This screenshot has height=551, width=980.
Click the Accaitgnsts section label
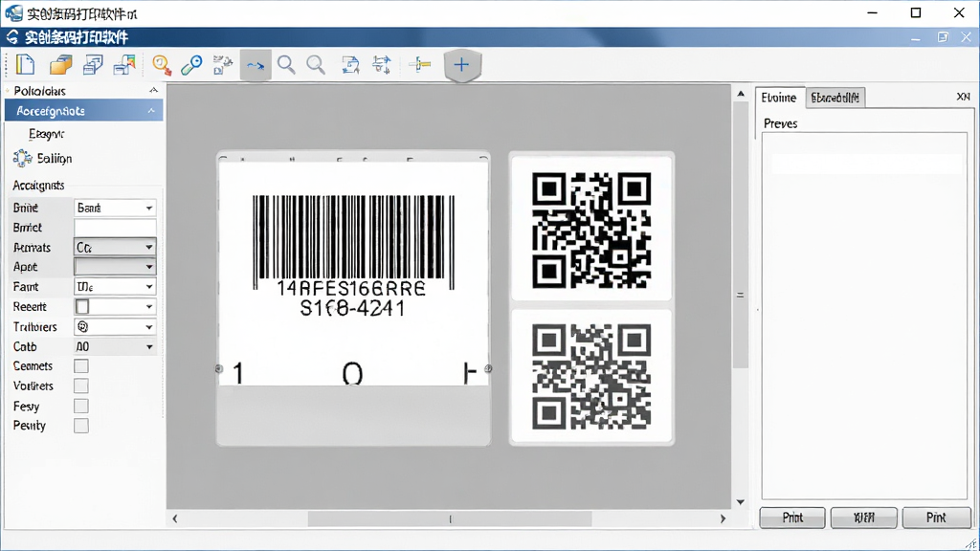point(38,186)
